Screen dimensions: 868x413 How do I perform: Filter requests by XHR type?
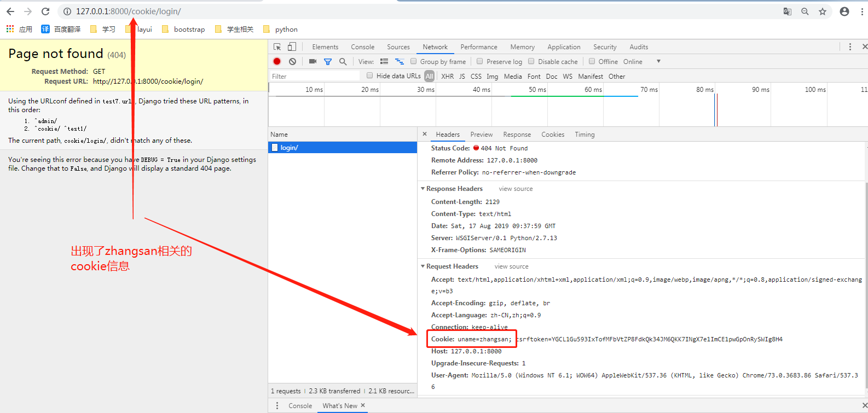pos(448,77)
